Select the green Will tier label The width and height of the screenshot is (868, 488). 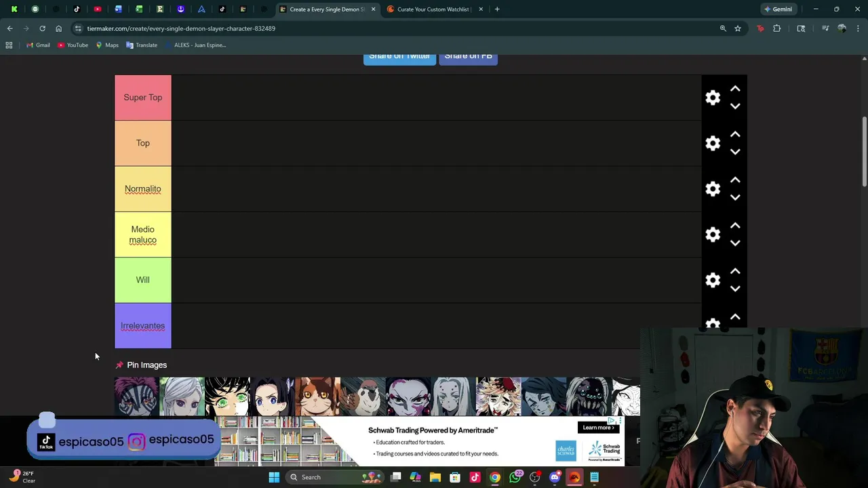click(142, 280)
